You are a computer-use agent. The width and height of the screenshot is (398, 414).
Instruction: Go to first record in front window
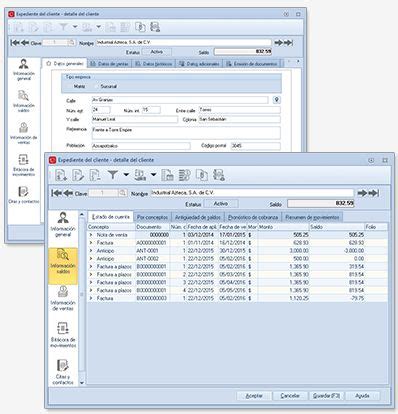pos(57,193)
